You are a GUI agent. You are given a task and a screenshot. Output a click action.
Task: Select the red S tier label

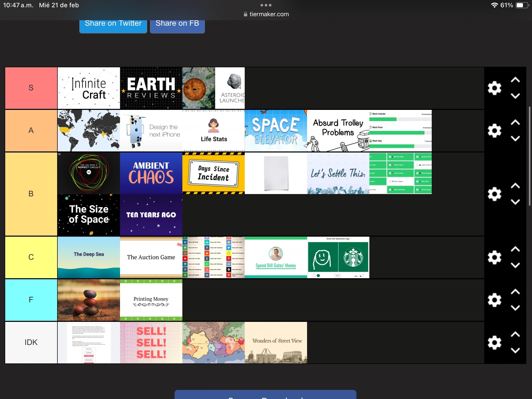31,88
